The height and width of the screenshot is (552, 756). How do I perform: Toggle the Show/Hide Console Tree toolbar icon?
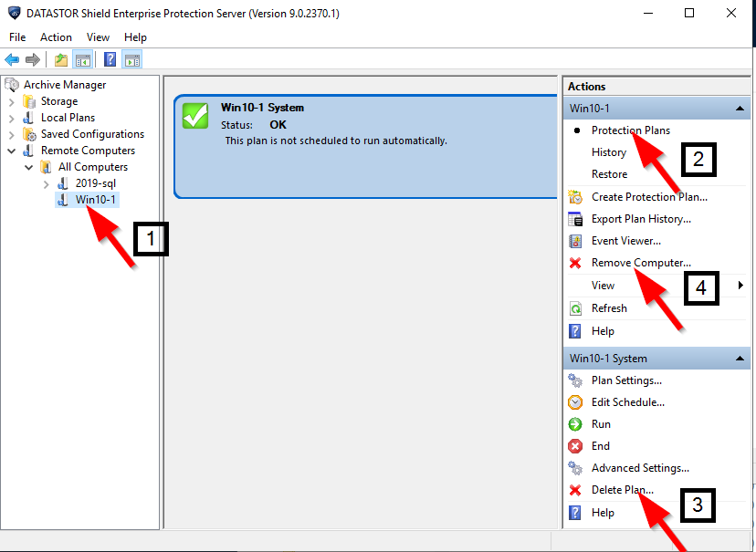(x=82, y=59)
